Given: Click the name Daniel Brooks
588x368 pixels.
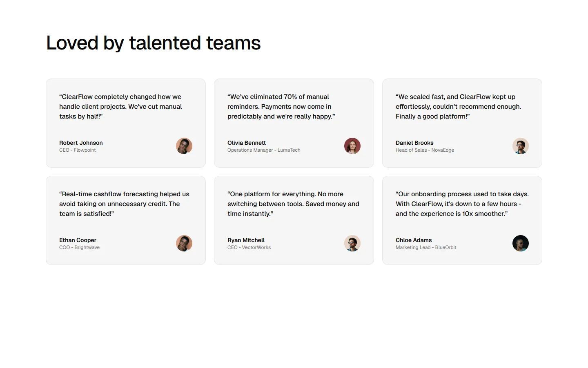Looking at the screenshot, I should pyautogui.click(x=414, y=143).
